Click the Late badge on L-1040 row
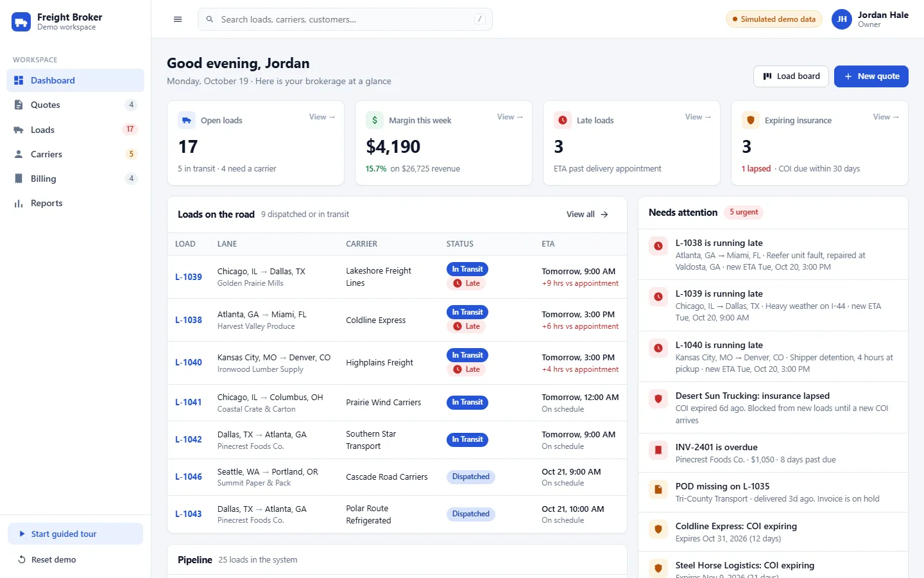Screen dimensions: 924x578 click(x=466, y=369)
